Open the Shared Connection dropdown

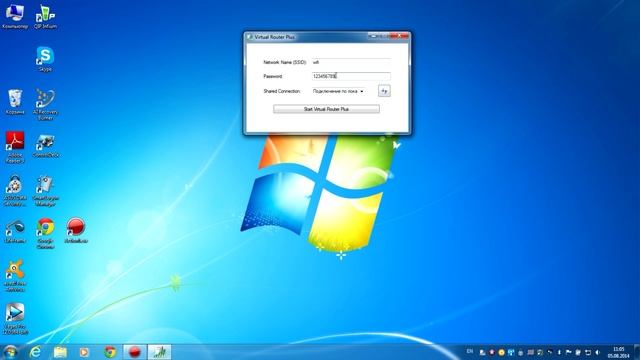[x=338, y=91]
